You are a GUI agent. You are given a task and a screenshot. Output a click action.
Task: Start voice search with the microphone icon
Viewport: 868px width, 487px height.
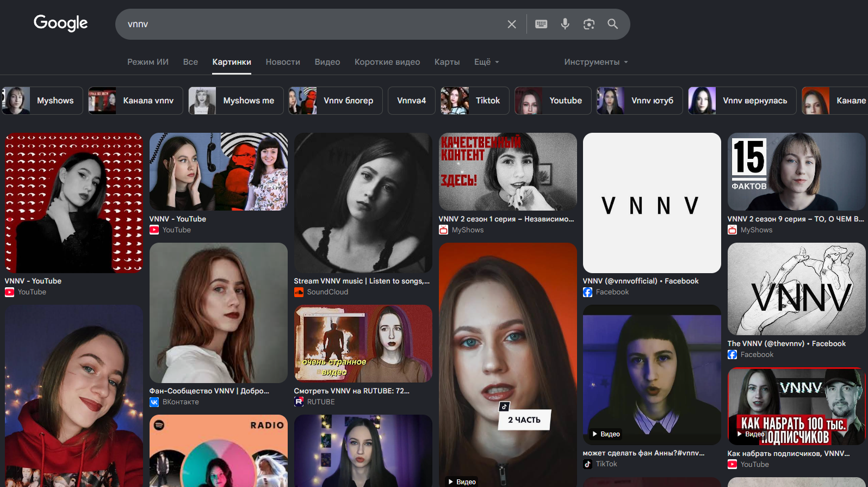click(565, 24)
